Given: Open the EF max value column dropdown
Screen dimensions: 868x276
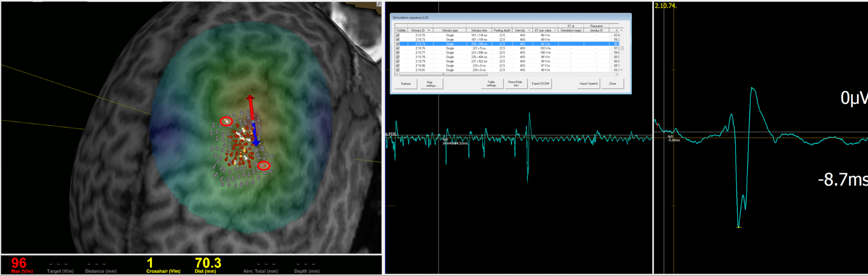Looking at the screenshot, I should click(555, 30).
